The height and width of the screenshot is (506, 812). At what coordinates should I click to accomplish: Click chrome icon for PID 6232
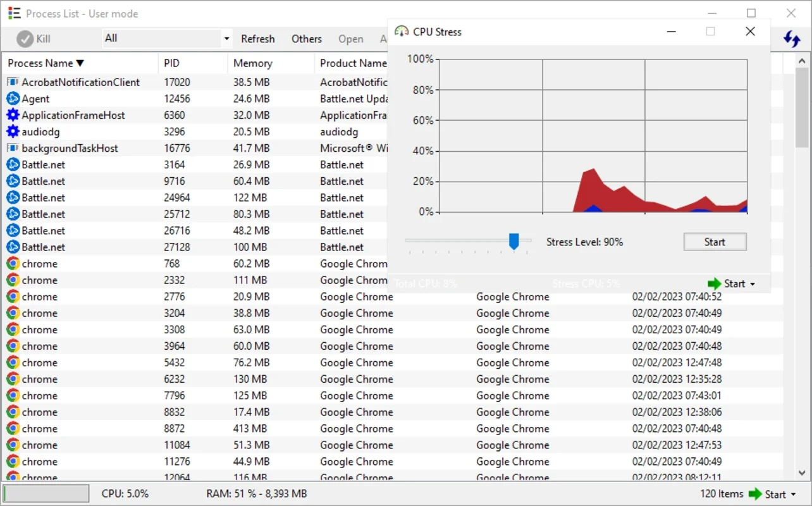pyautogui.click(x=13, y=379)
